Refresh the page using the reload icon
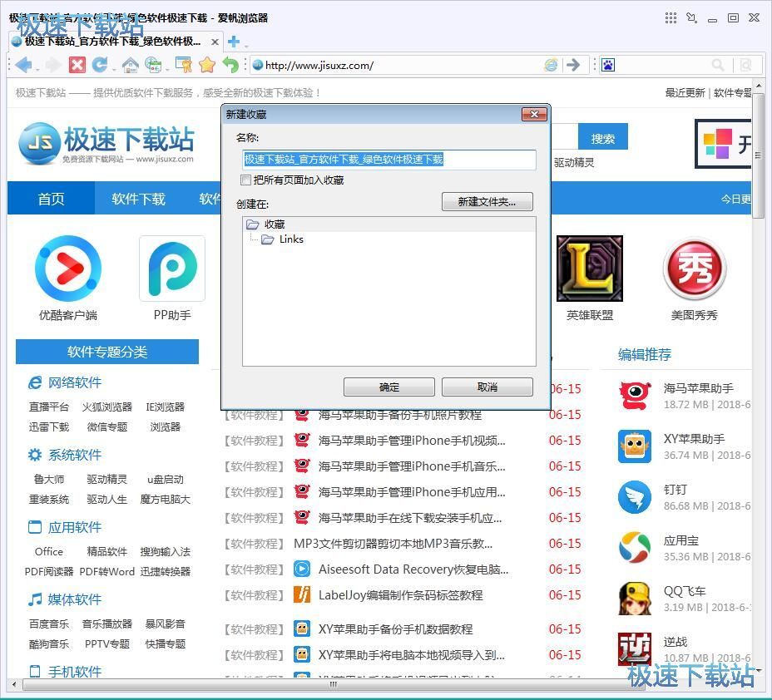The width and height of the screenshot is (772, 700). (x=100, y=65)
